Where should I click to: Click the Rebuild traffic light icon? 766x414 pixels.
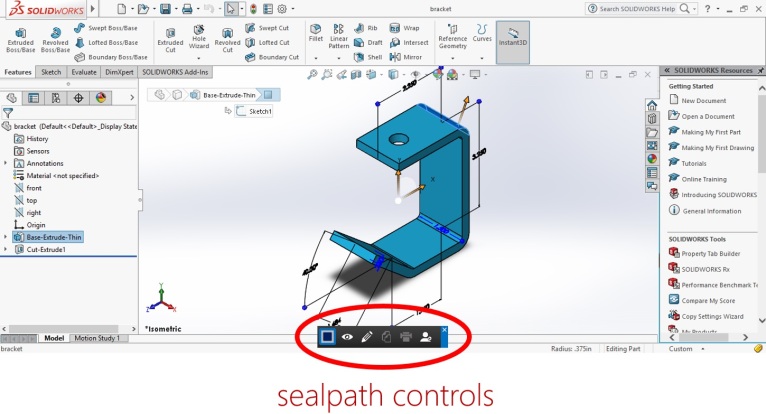coord(253,9)
